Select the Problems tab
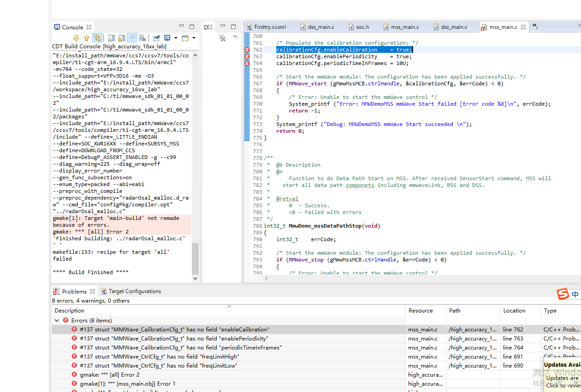581x392 pixels. (74, 291)
